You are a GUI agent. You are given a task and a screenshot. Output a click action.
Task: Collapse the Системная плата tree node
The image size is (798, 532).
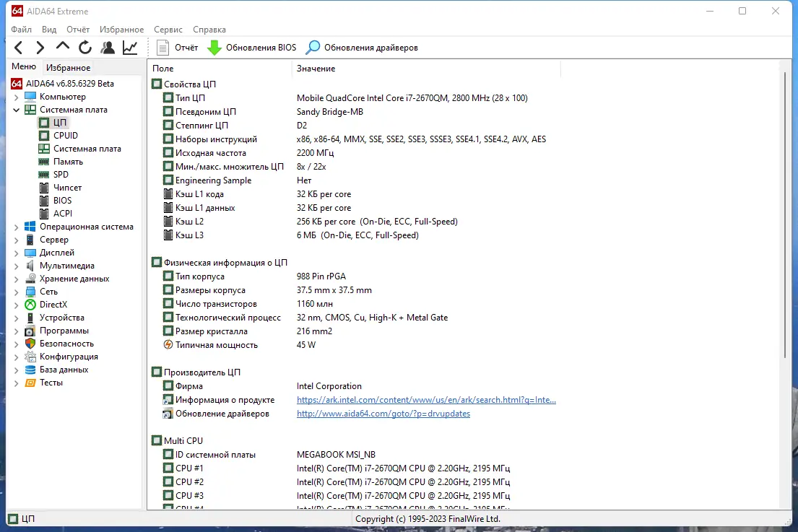click(17, 110)
